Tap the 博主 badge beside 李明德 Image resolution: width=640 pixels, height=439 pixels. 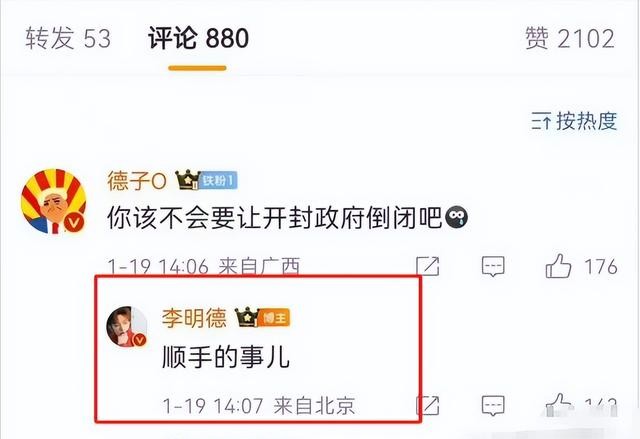pyautogui.click(x=275, y=318)
